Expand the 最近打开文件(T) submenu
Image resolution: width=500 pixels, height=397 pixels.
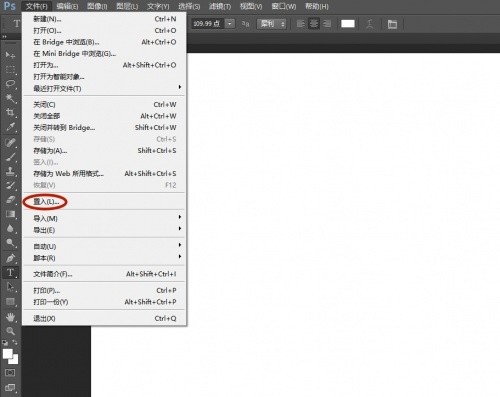point(104,88)
